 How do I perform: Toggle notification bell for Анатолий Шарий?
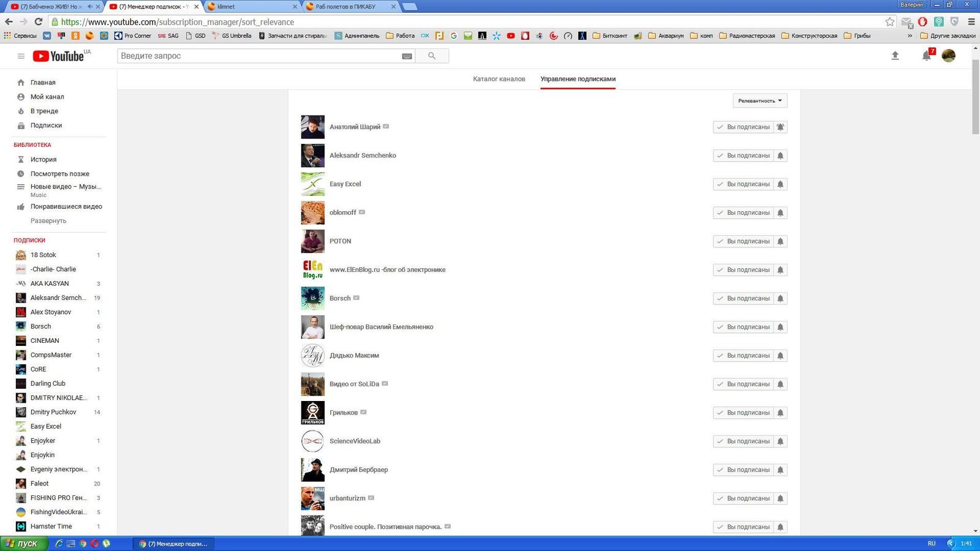[x=780, y=127]
